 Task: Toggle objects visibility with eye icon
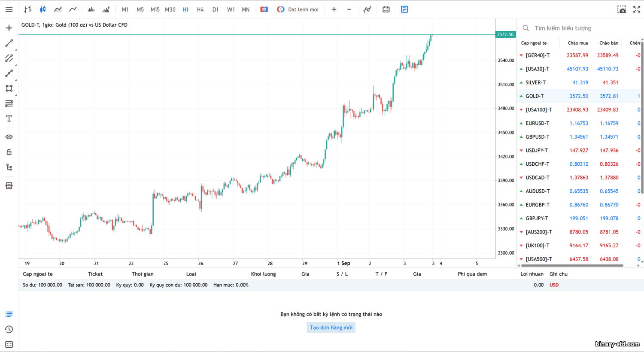click(9, 137)
